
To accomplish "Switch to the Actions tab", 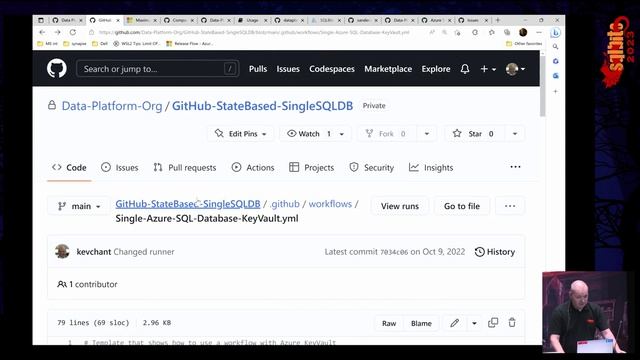I will coord(253,167).
